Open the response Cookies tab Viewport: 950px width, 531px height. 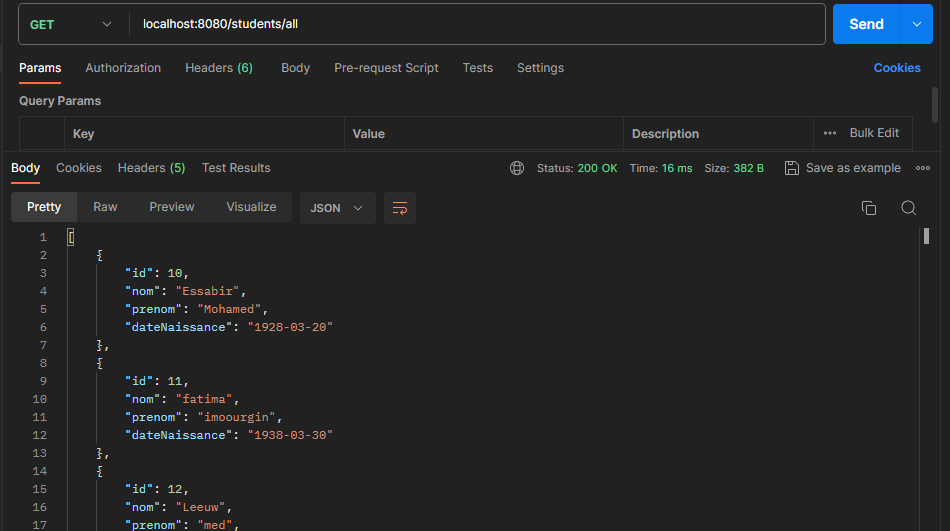(x=79, y=168)
